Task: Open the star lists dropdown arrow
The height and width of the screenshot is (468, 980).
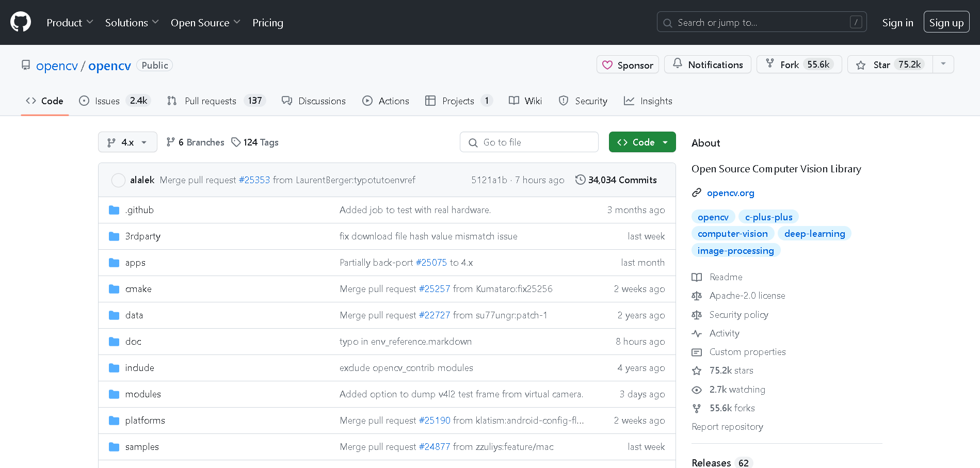Action: click(x=943, y=64)
